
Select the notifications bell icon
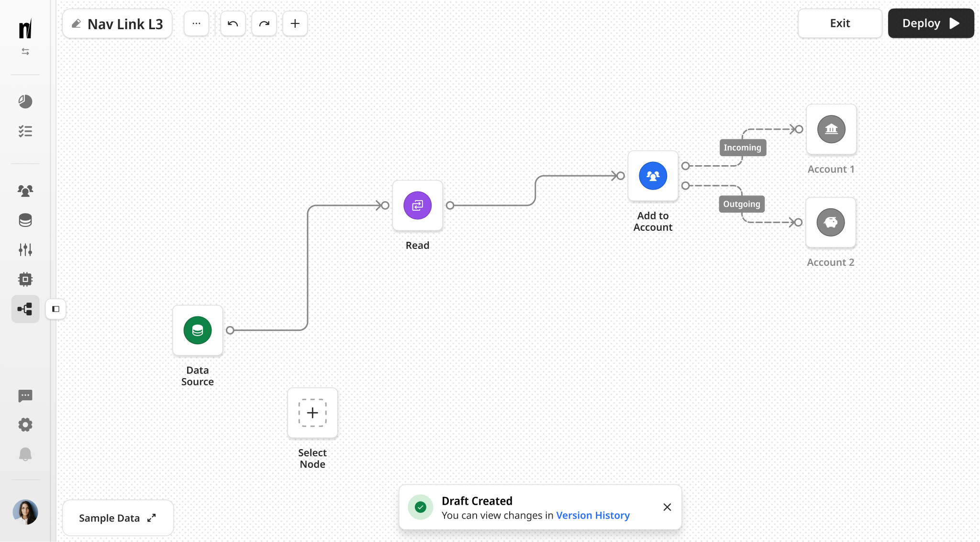[x=25, y=454]
